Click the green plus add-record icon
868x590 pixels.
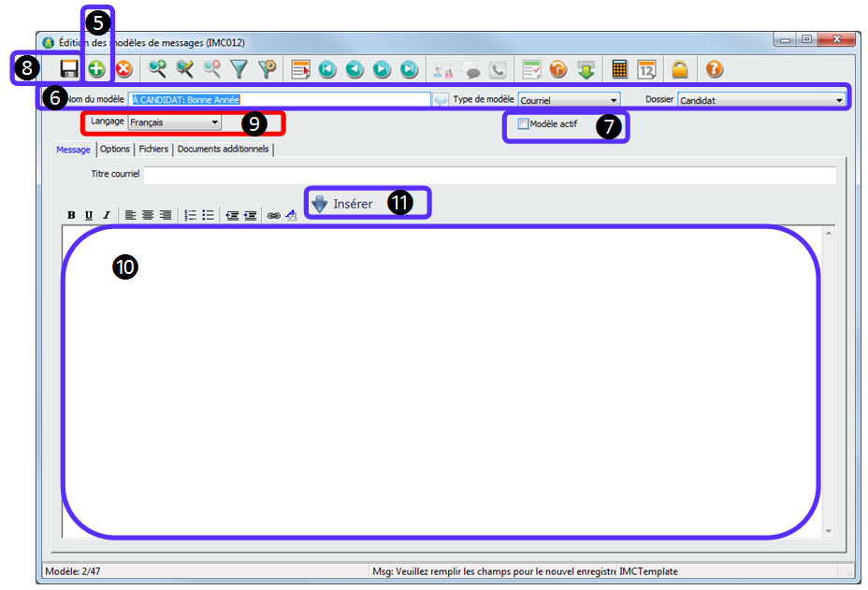click(x=96, y=69)
